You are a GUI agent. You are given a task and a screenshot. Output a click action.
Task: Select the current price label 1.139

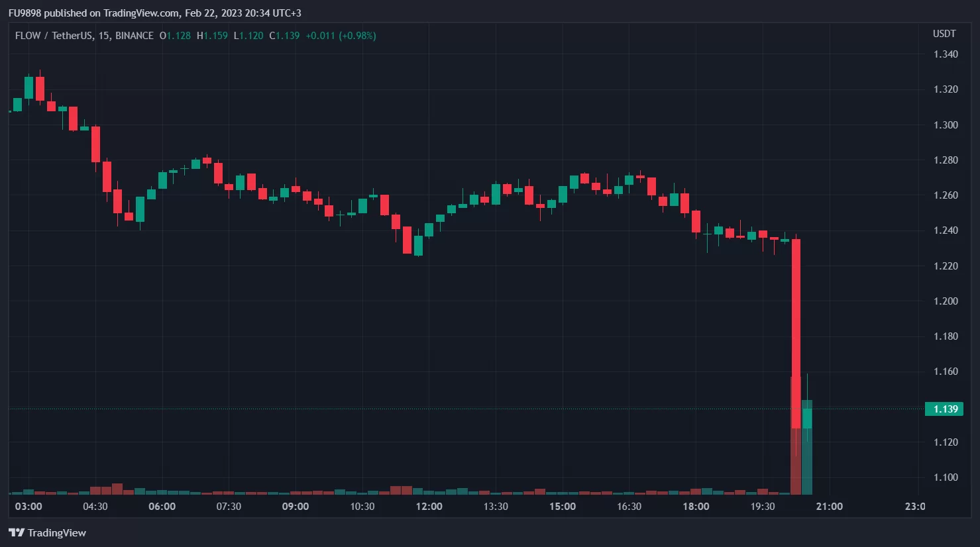click(x=945, y=409)
